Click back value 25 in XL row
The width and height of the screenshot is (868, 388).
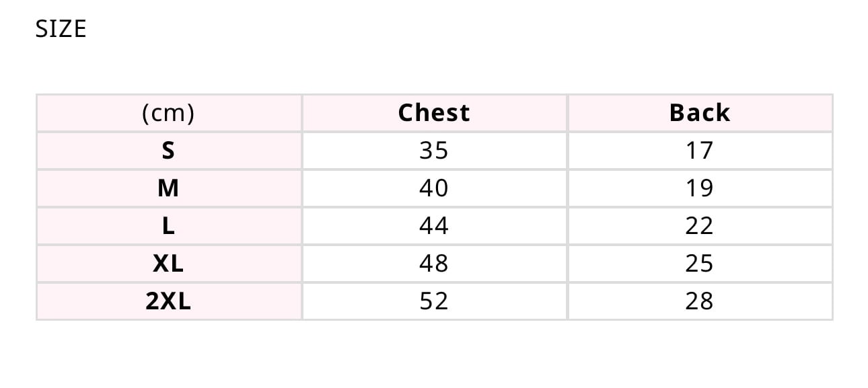coord(700,264)
